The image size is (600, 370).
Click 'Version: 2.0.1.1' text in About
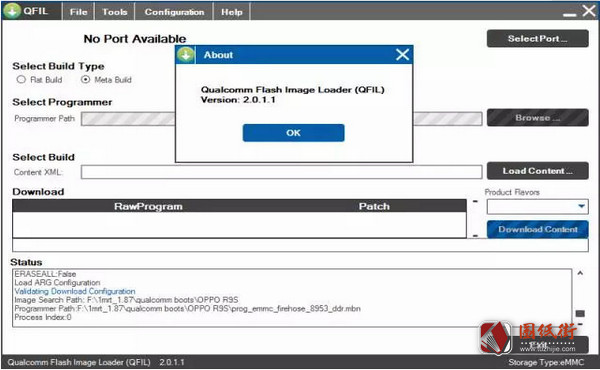(x=238, y=100)
